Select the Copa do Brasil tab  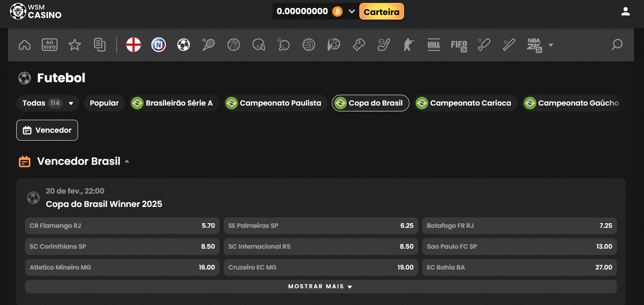(371, 103)
